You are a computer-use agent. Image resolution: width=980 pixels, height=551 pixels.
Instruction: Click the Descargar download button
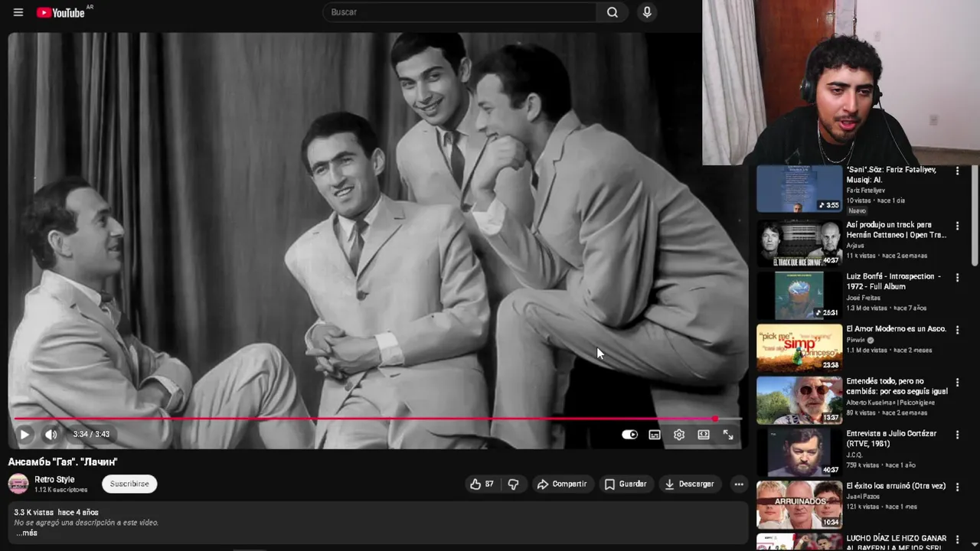coord(690,484)
